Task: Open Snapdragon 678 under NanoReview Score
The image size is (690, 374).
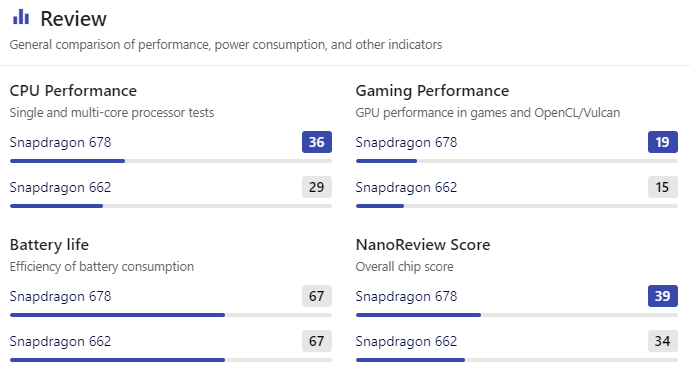Action: coord(406,297)
